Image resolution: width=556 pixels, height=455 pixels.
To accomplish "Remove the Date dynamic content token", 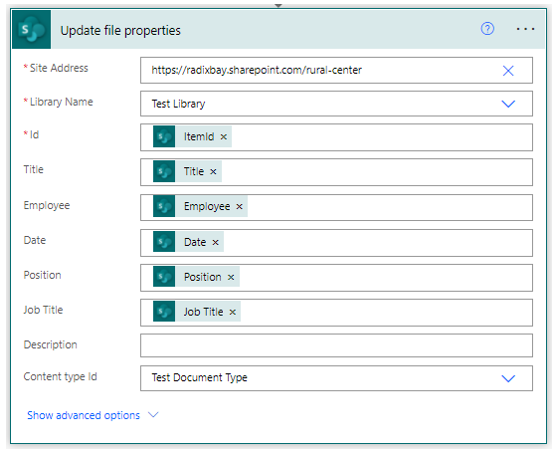I will 215,243.
